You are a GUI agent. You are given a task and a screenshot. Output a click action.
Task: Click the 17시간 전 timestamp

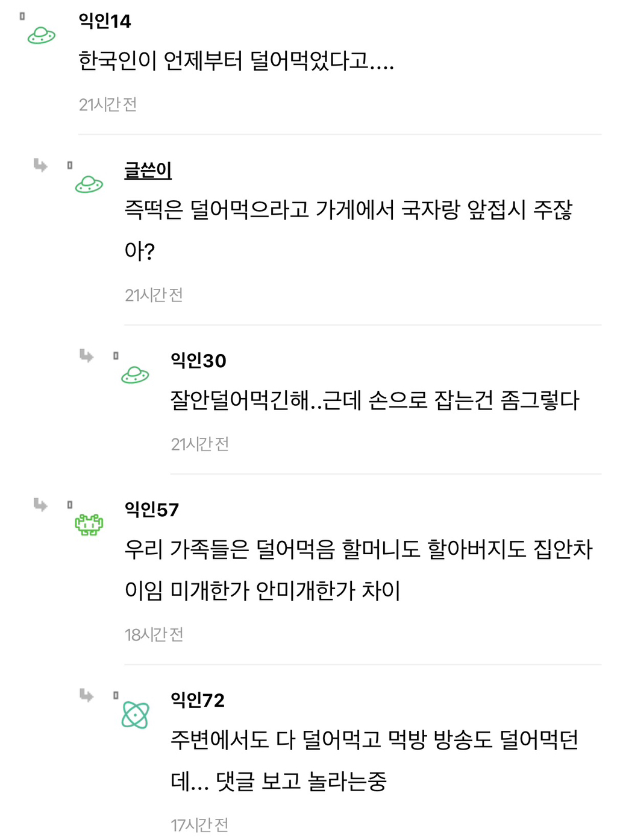pos(199,824)
